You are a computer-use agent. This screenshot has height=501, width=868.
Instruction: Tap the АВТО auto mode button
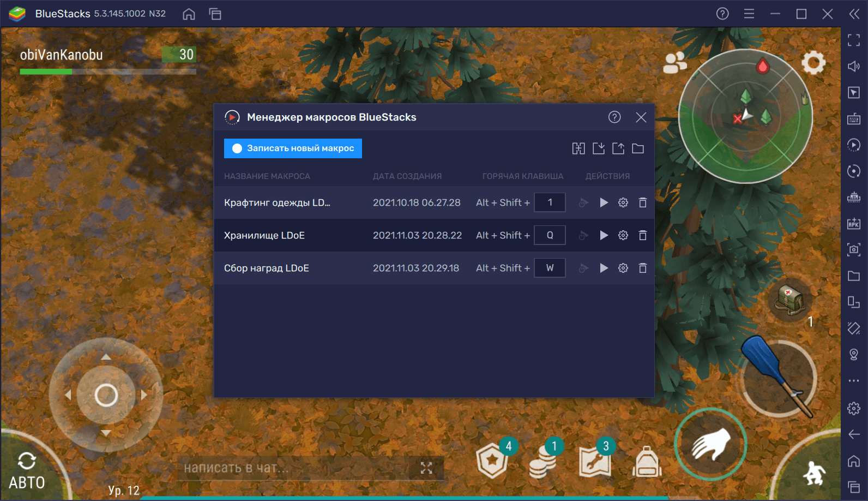click(x=27, y=472)
